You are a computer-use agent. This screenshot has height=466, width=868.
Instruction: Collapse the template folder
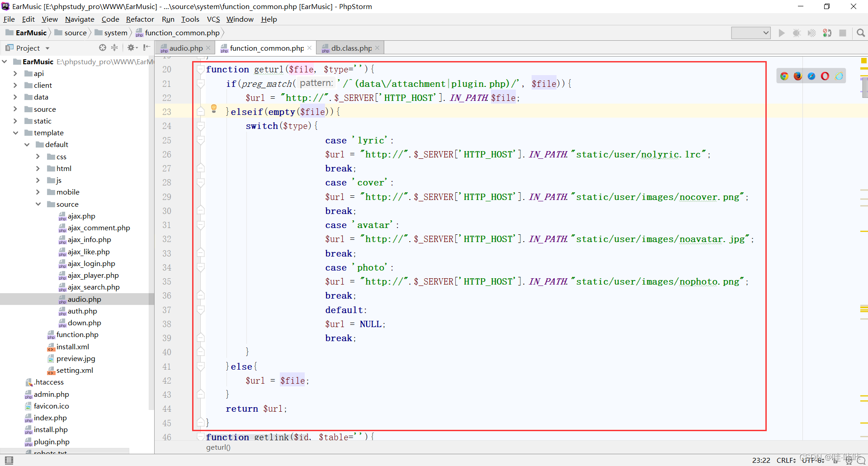coord(15,133)
